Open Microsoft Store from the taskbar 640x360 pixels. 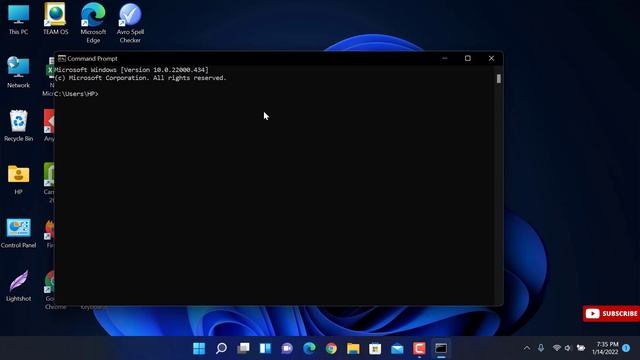[375, 348]
